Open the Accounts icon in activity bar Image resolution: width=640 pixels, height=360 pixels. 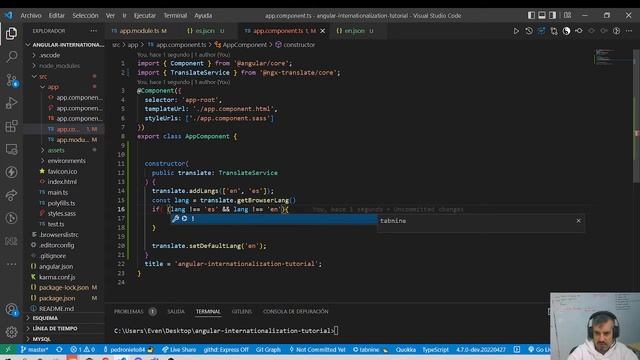[11, 309]
